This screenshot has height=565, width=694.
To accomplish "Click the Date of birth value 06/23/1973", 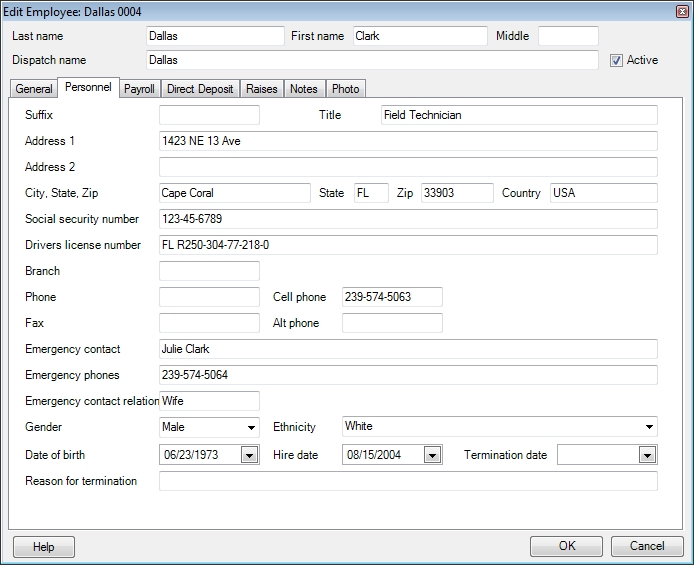I will click(191, 455).
